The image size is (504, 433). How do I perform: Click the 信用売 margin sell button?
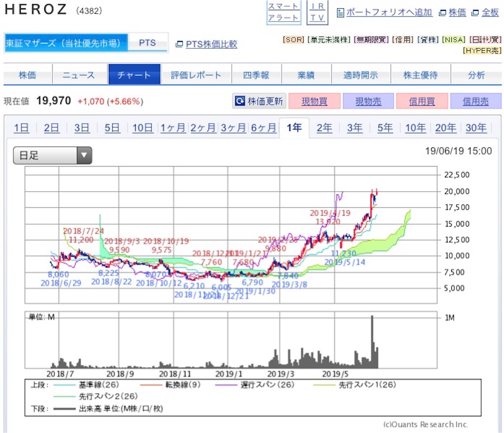tap(475, 101)
